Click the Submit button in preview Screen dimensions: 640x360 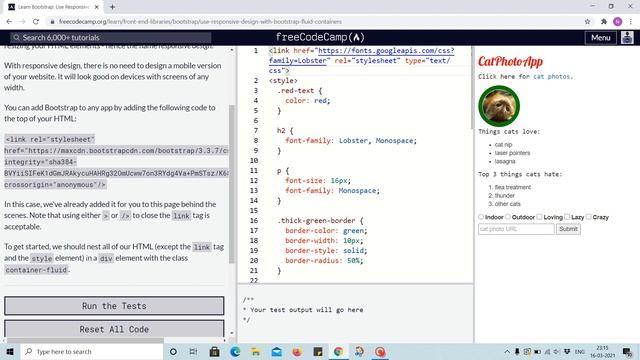(568, 229)
